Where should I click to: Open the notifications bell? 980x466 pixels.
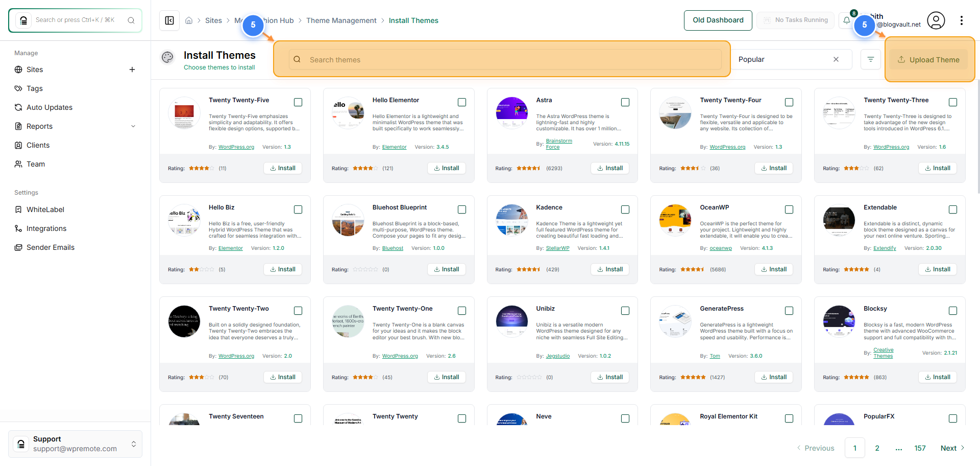coord(847,20)
